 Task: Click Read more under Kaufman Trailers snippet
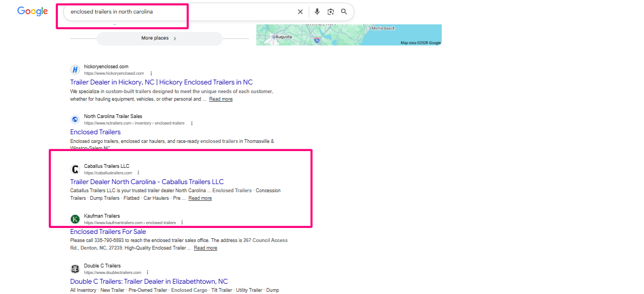tap(205, 248)
